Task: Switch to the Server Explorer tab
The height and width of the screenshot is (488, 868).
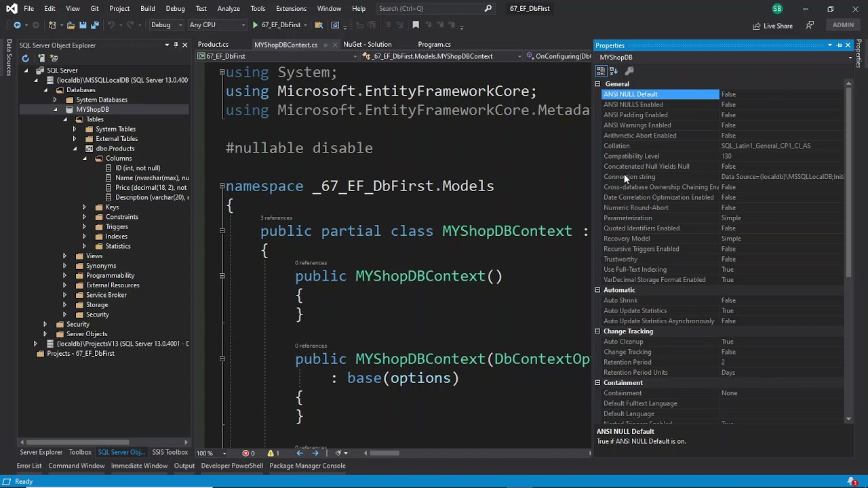Action: pyautogui.click(x=41, y=452)
